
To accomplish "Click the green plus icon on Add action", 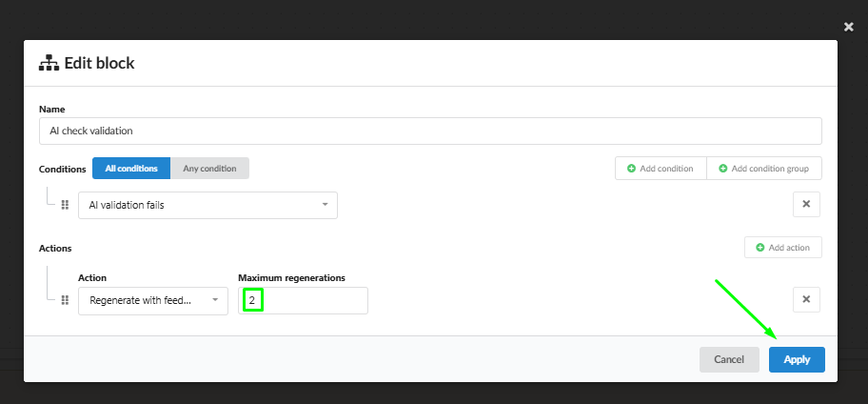I will coord(760,248).
